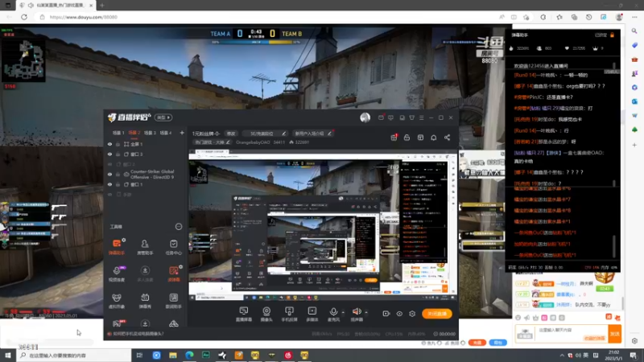
Task: Edit the 新用户入场介绍 field
Action: [312, 134]
